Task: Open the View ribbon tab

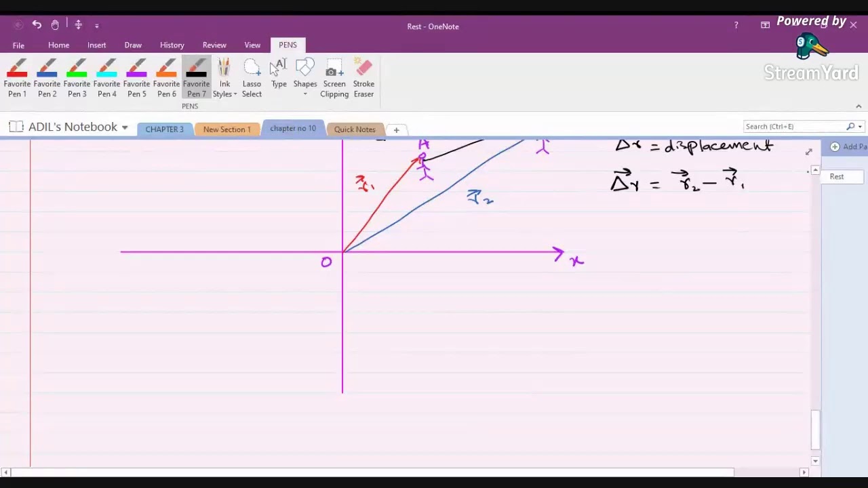Action: (x=252, y=45)
